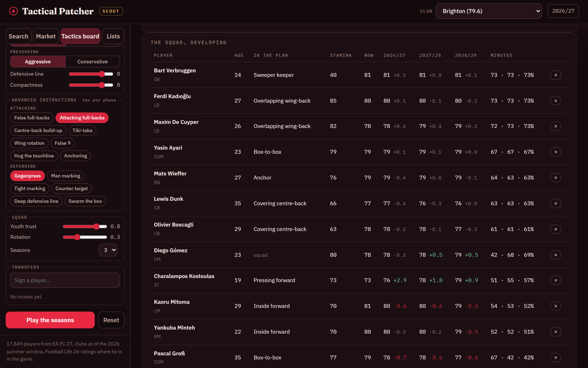Toggle Centre-back build-up instruction
Viewport: 588px width, 368px height.
click(38, 130)
